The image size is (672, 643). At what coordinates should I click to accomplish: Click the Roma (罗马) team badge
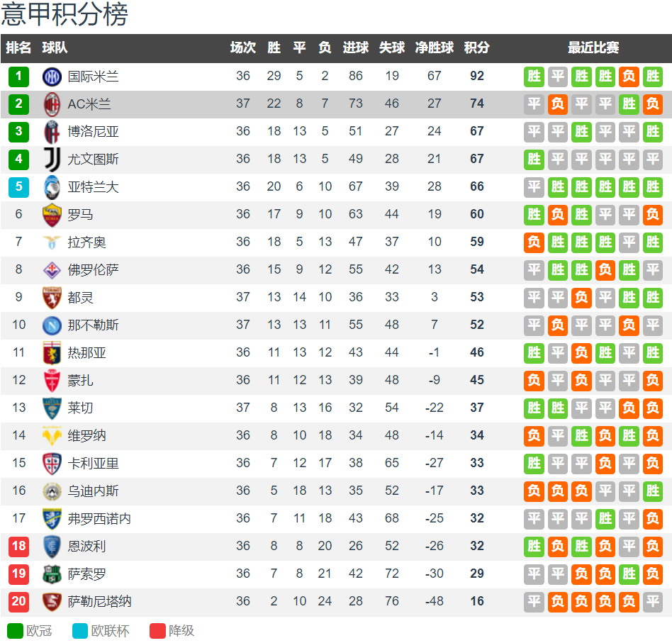coord(52,214)
